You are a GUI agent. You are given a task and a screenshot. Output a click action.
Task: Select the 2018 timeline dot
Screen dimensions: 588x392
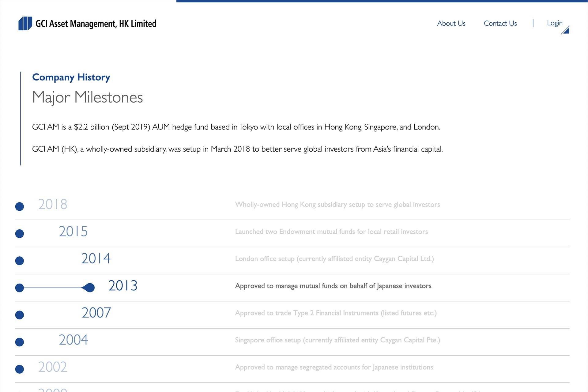20,206
